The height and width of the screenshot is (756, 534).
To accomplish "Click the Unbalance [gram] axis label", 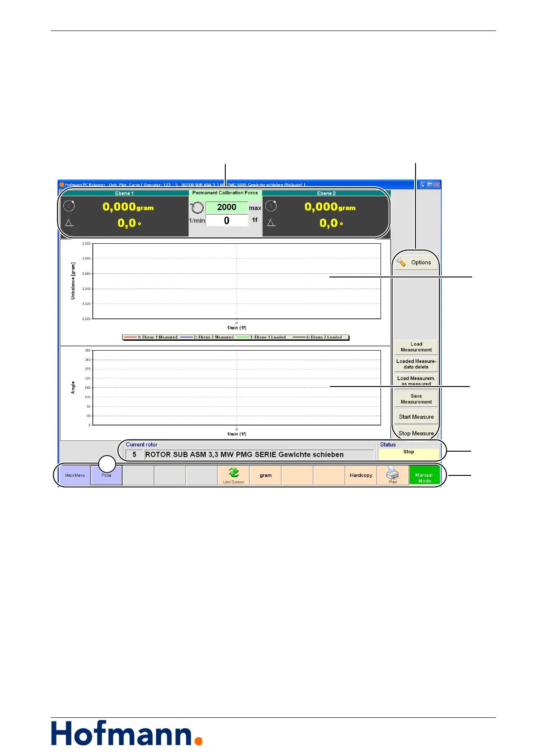I will pos(73,281).
